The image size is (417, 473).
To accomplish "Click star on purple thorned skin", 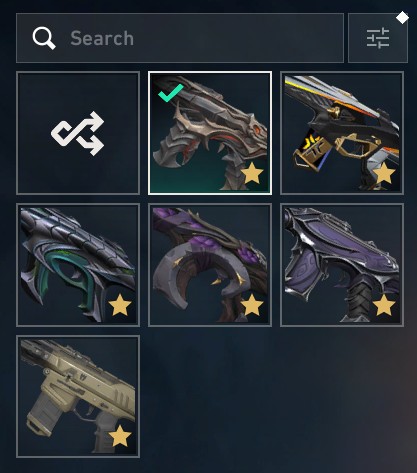I will (x=252, y=305).
